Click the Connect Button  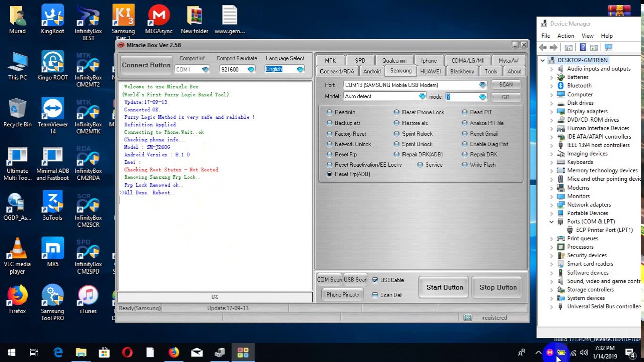[x=146, y=65]
